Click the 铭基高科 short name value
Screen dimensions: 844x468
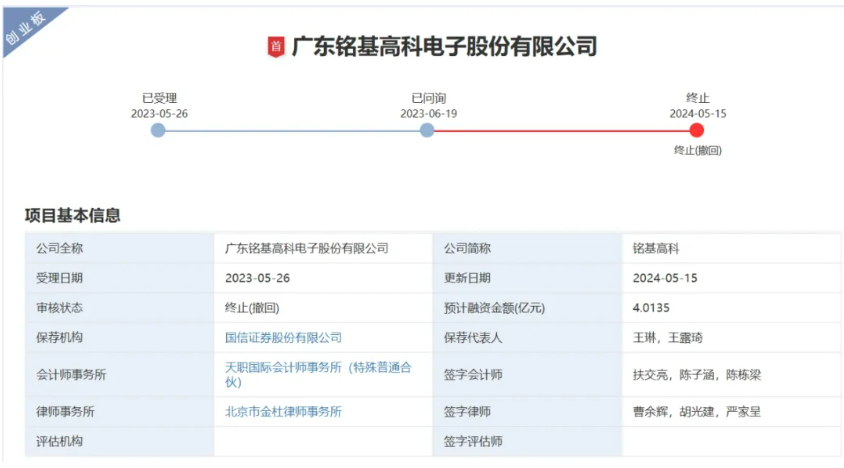[656, 248]
